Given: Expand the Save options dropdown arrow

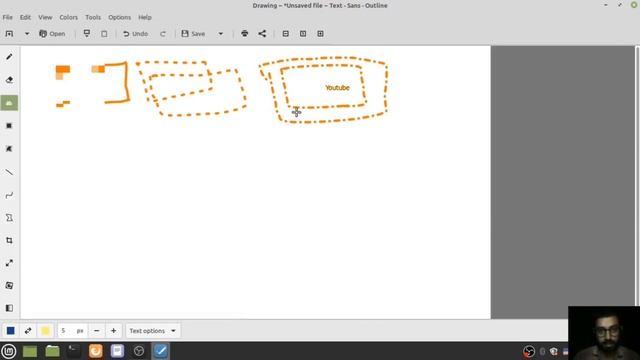Looking at the screenshot, I should pyautogui.click(x=221, y=33).
